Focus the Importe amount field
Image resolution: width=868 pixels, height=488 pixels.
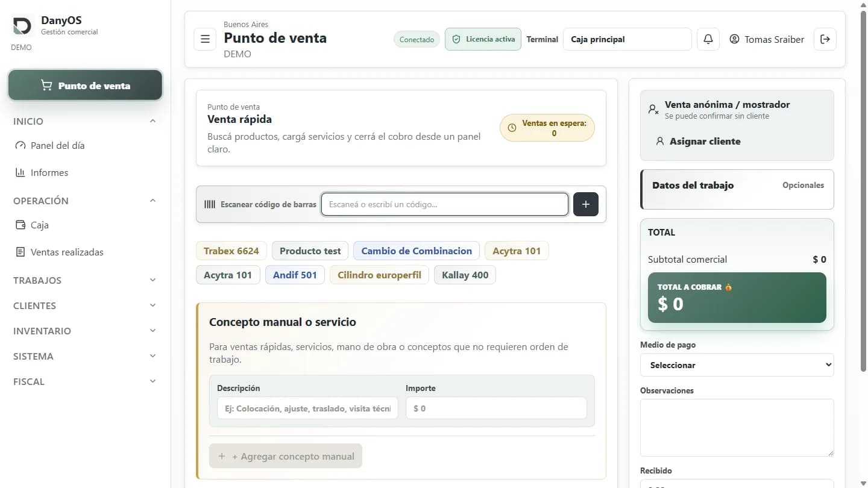coord(496,408)
